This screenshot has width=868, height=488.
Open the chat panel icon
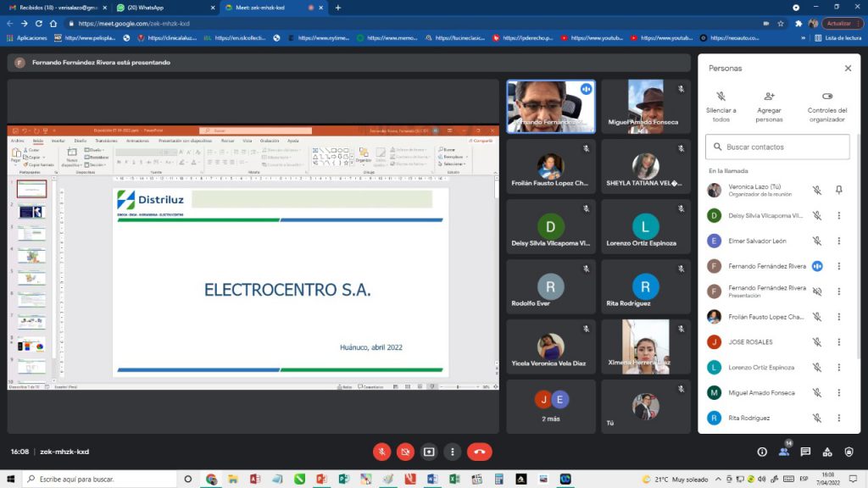point(805,452)
